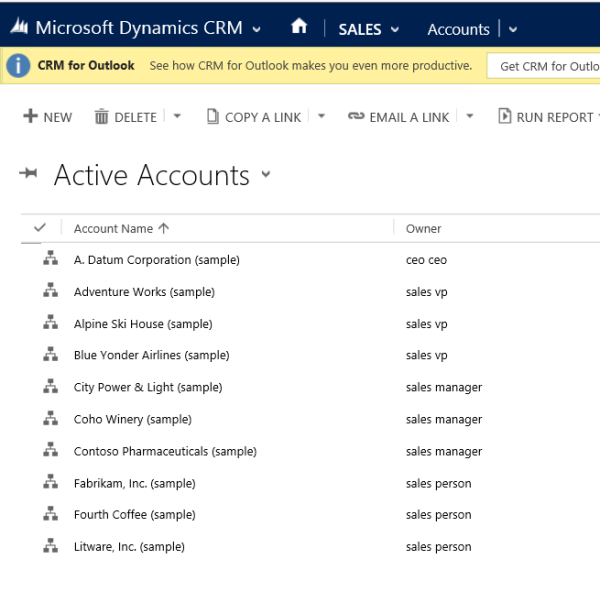
Task: Open the Accounts dropdown chevron
Action: click(x=513, y=29)
